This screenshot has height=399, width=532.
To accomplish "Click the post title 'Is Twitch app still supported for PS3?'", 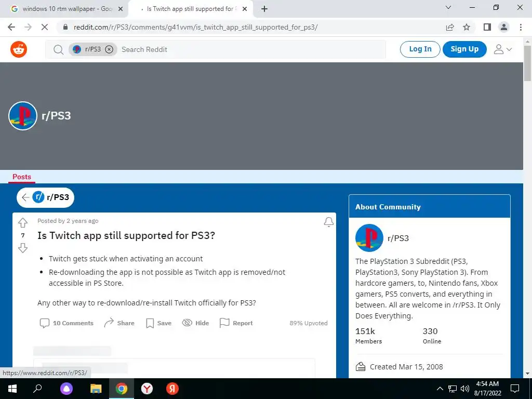I will pyautogui.click(x=126, y=235).
